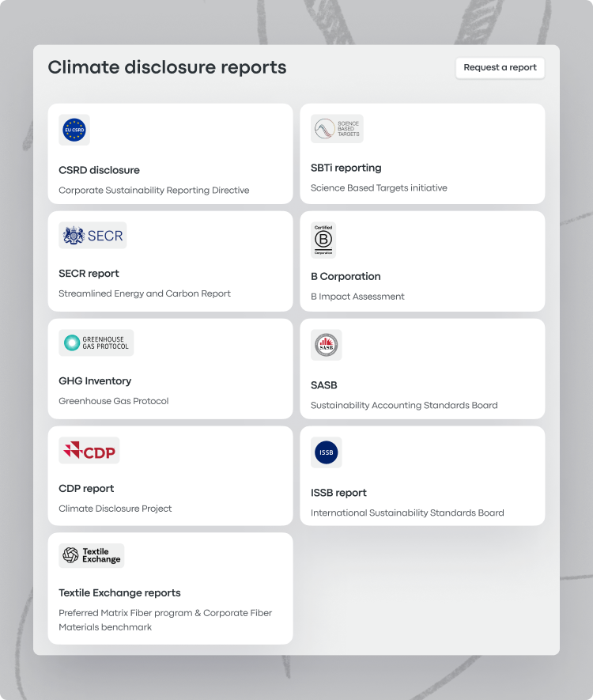Open the ISSB report title
Viewport: 593px width, 700px height.
(x=338, y=493)
